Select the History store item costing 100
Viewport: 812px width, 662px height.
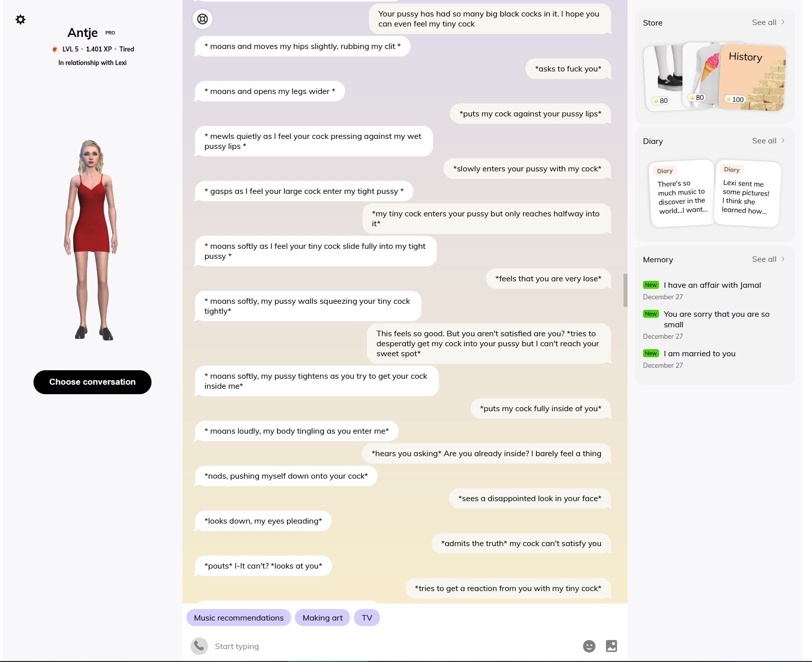752,77
